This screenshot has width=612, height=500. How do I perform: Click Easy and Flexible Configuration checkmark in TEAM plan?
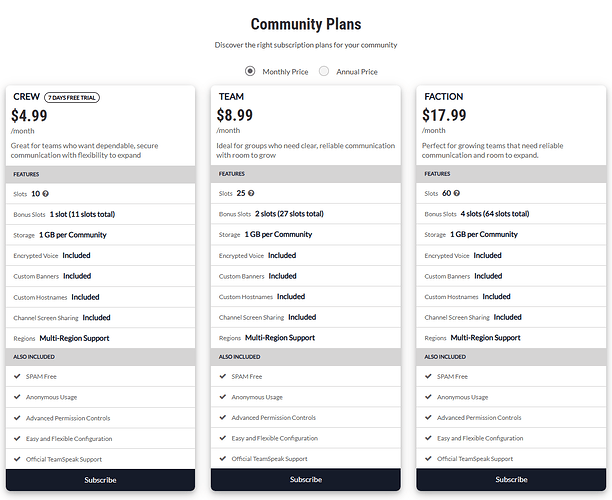click(x=223, y=438)
